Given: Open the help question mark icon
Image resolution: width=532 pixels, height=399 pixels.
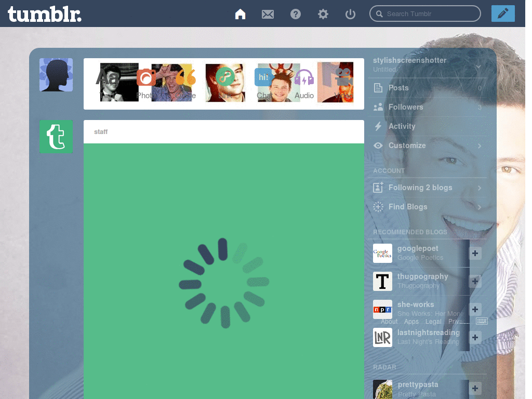Looking at the screenshot, I should 296,14.
